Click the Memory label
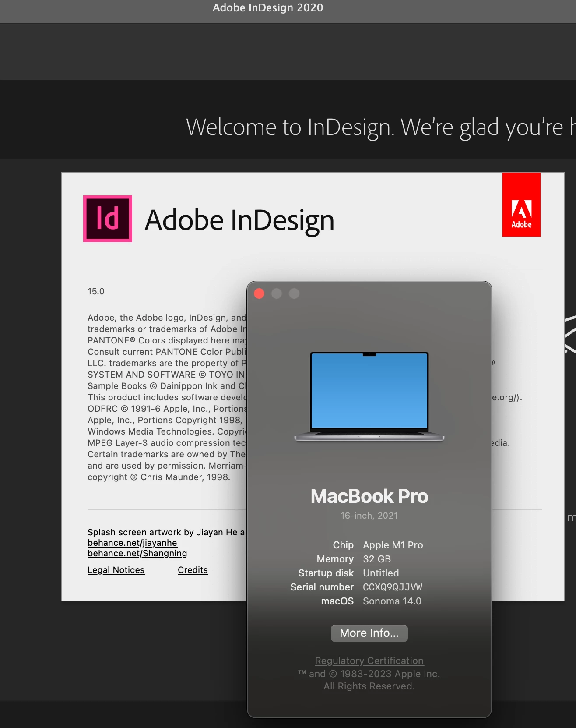 coord(335,559)
